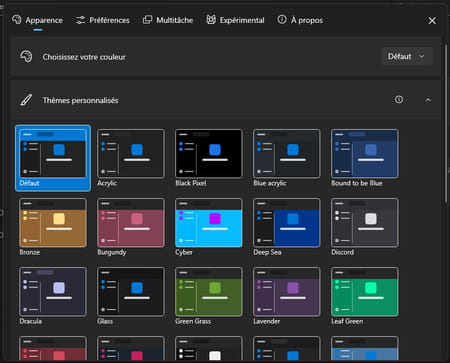Open the Multitâche tab

click(x=168, y=20)
